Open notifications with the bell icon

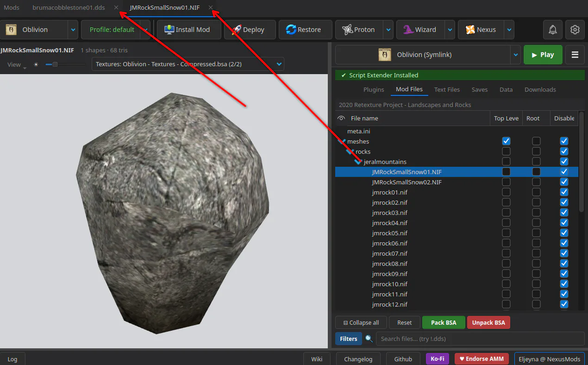pos(553,30)
